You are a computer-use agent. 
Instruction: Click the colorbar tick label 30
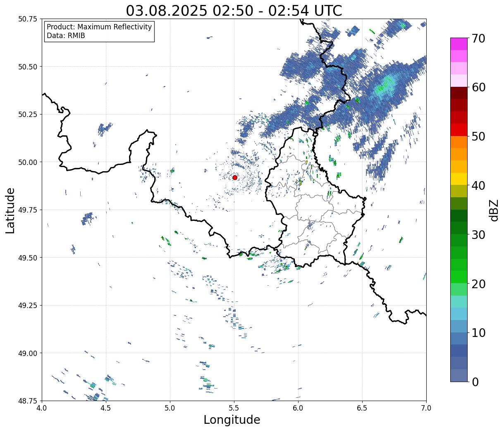(478, 235)
